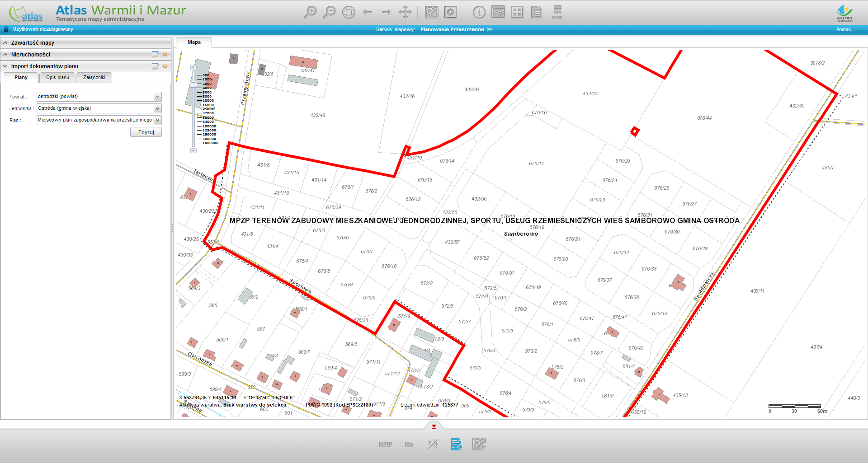The width and height of the screenshot is (868, 463).
Task: Switch to the Plany tab
Action: point(21,78)
